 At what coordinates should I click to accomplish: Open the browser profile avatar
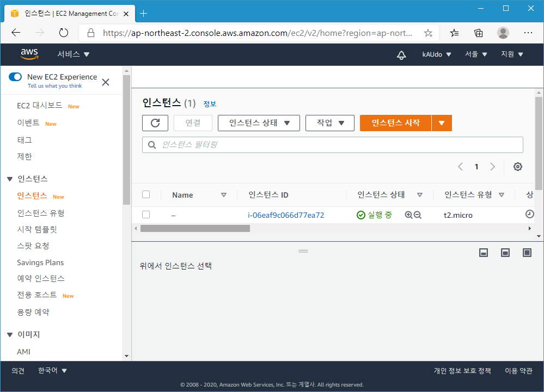click(x=503, y=33)
